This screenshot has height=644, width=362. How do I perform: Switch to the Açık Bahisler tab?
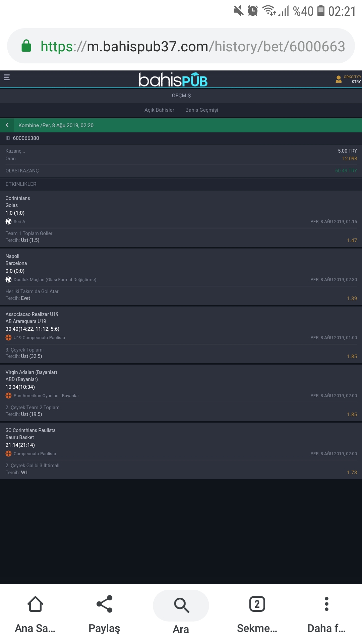pos(159,110)
